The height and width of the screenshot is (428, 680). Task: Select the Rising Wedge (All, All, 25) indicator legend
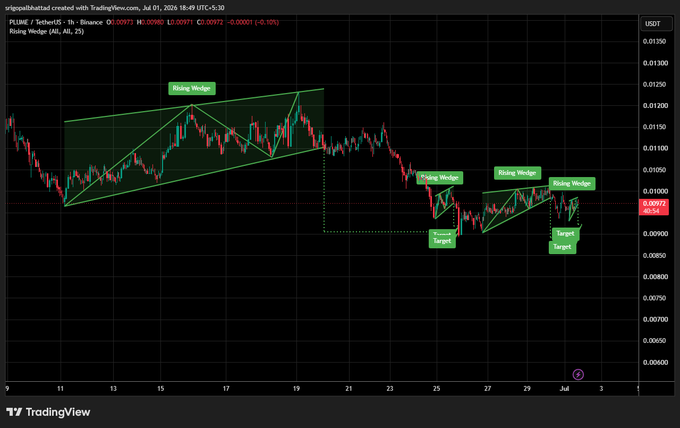tap(46, 31)
